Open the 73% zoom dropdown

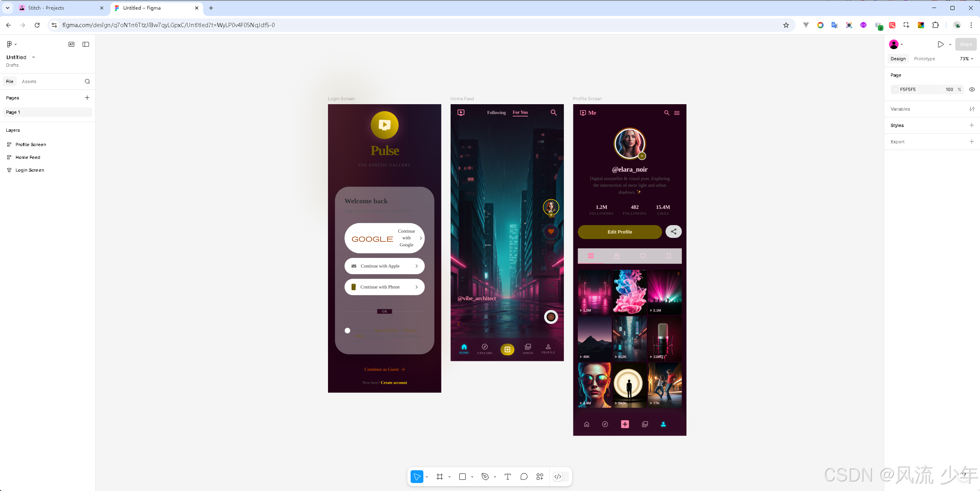[966, 59]
